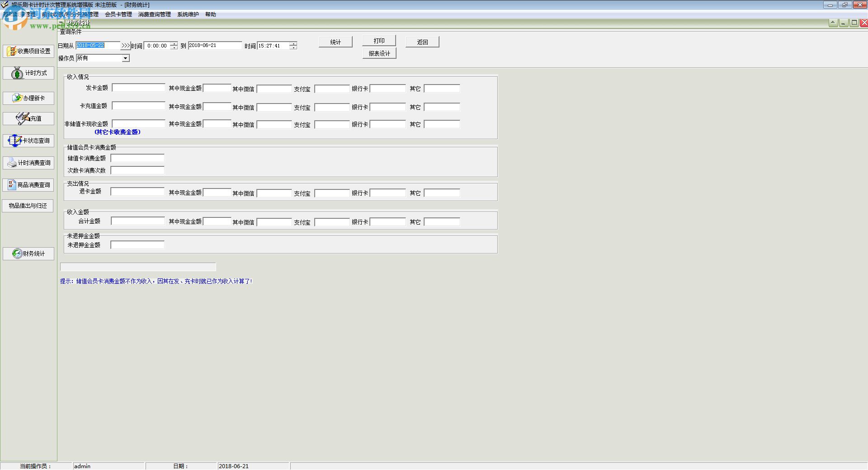Screen dimensions: 868x470
Task: Open 商品消费查询 sidebar button
Action: point(28,185)
